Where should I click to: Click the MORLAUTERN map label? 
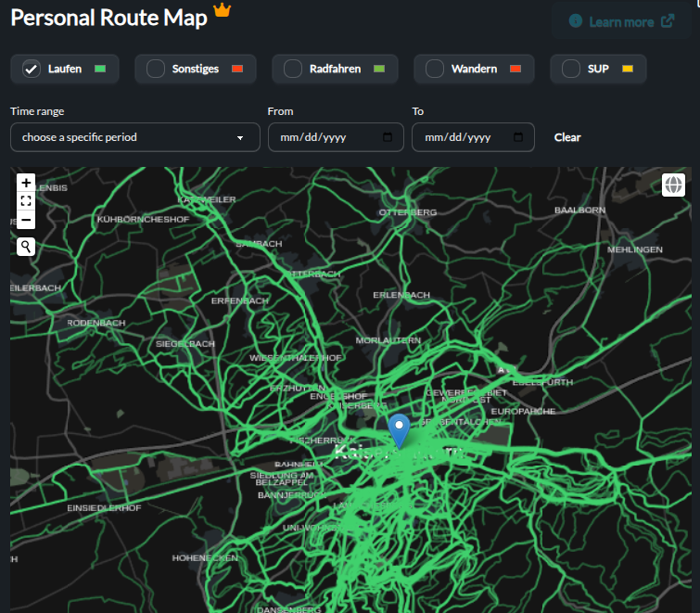coord(388,340)
